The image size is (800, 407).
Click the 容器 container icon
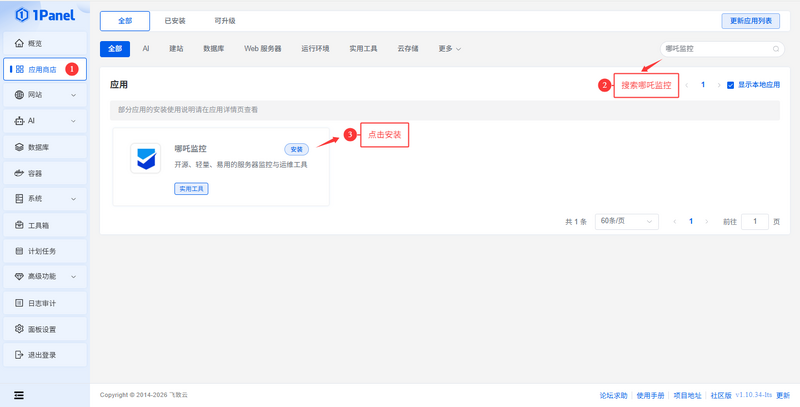point(19,173)
